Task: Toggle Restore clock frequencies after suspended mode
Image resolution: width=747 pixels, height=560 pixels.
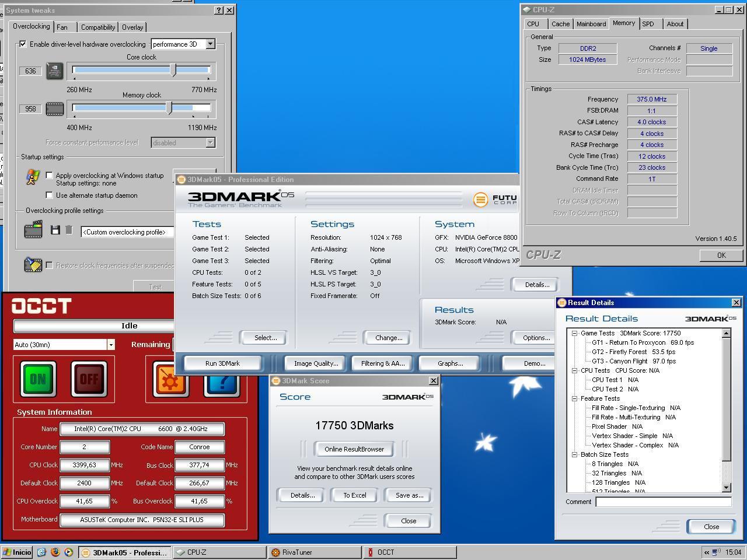Action: [50, 265]
